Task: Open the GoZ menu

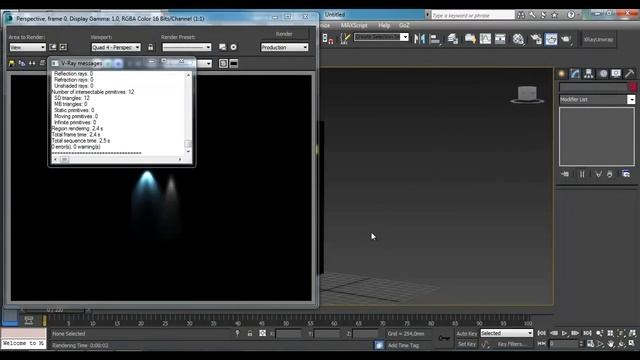Action: 404,25
